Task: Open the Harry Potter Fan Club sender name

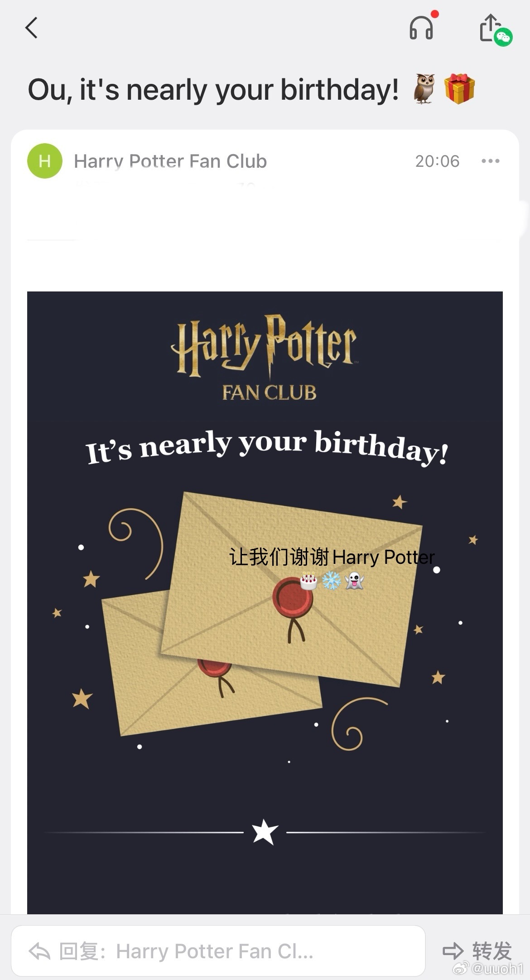Action: (170, 161)
